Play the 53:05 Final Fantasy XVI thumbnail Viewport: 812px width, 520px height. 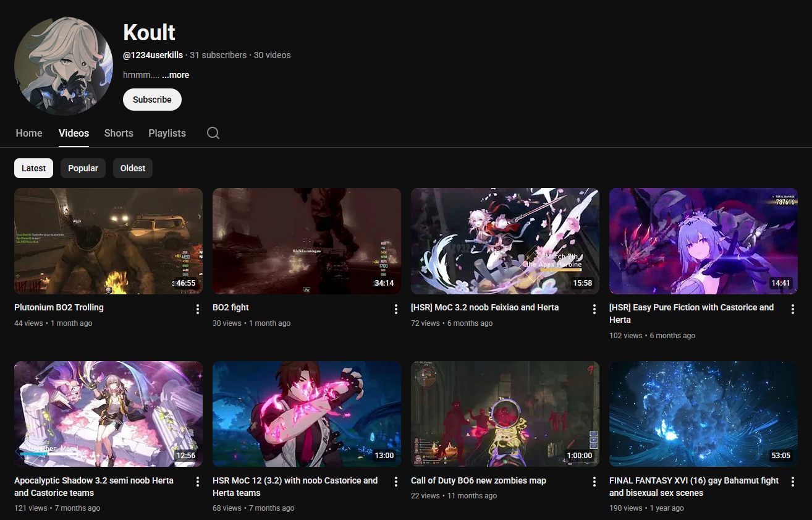coord(703,414)
